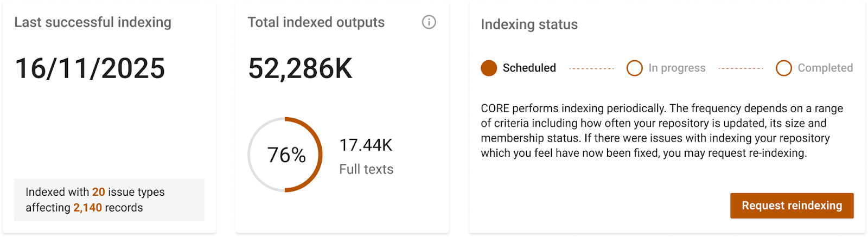Click the Completed status label

coord(825,68)
